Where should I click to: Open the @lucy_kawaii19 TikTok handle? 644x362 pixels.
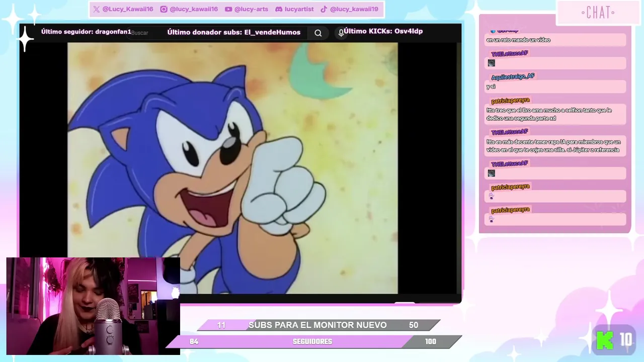pyautogui.click(x=354, y=9)
